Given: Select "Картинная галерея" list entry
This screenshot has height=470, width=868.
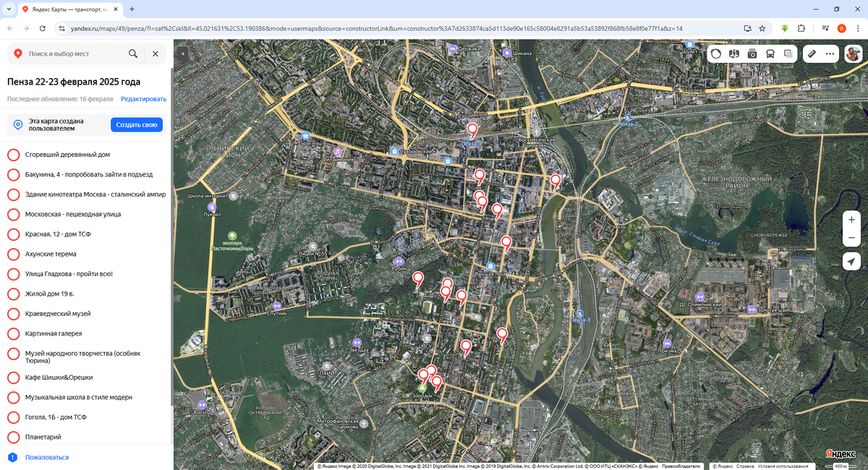Looking at the screenshot, I should (87, 333).
